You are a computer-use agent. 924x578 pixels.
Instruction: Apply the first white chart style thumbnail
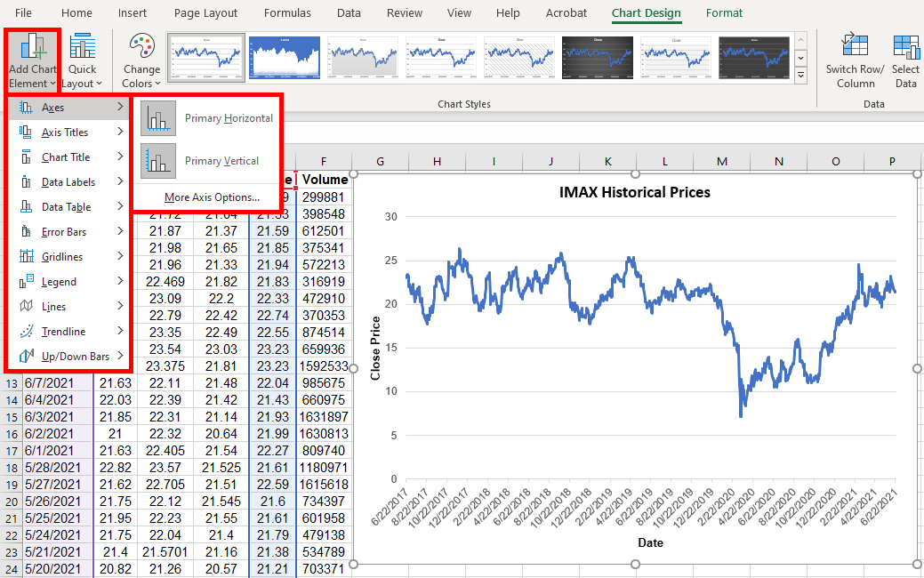point(206,57)
